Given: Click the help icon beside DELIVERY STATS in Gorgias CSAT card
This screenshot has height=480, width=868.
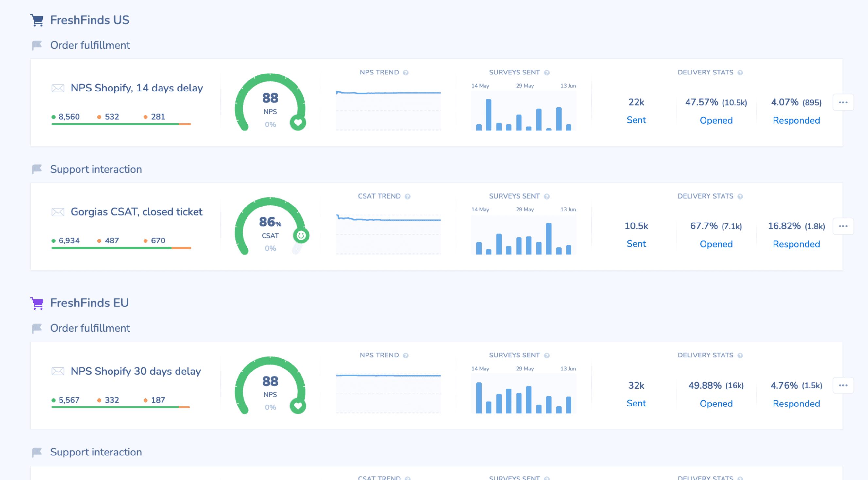Looking at the screenshot, I should coord(740,196).
